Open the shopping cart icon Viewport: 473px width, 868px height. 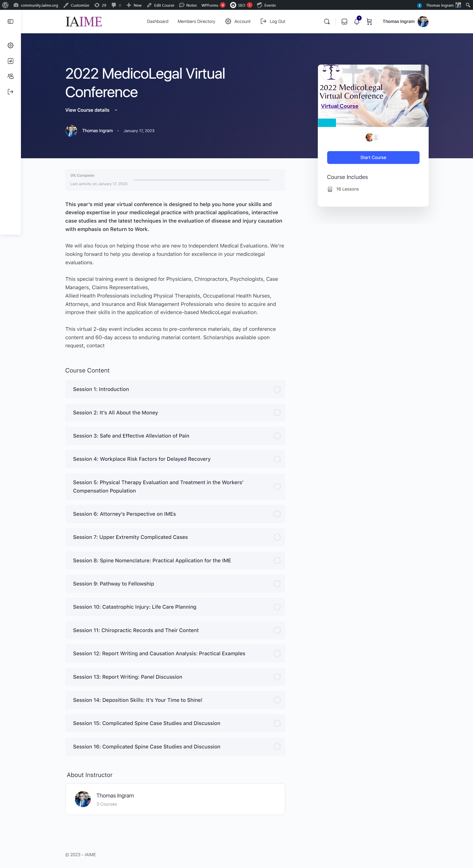point(369,21)
